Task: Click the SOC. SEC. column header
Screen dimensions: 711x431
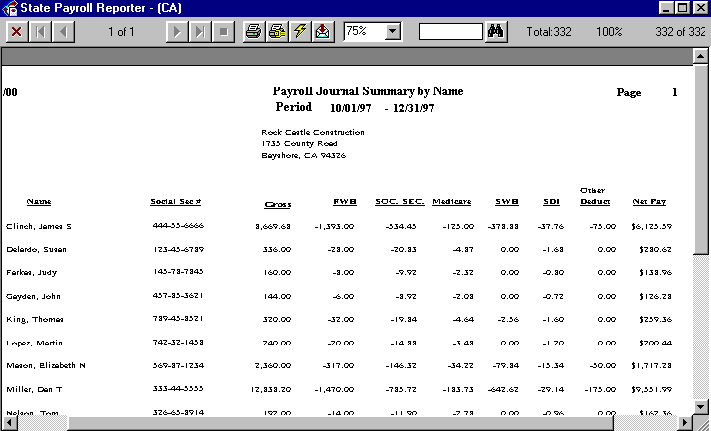Action: 399,202
